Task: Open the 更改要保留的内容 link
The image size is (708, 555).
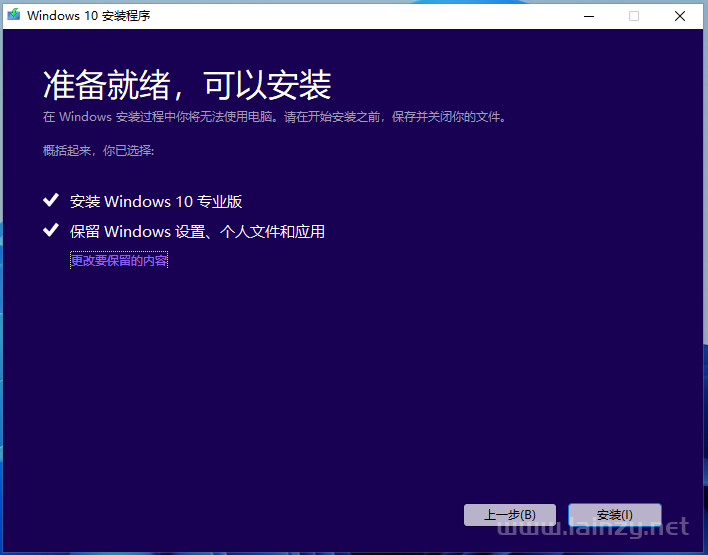Action: tap(119, 261)
